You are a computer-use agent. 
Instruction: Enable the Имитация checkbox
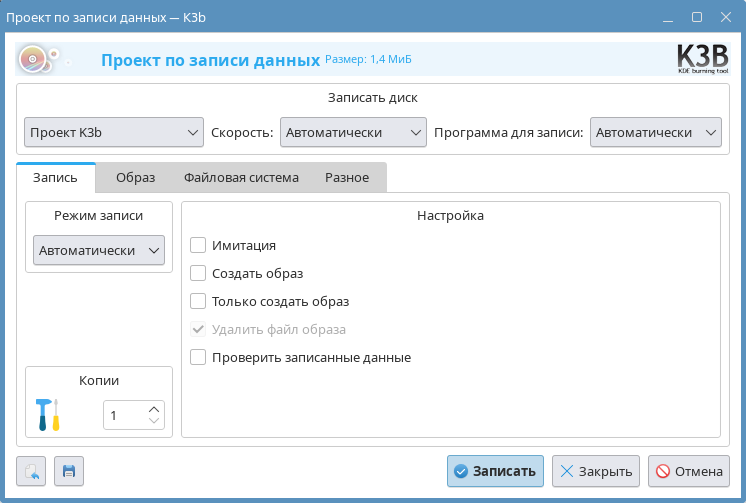pyautogui.click(x=198, y=245)
